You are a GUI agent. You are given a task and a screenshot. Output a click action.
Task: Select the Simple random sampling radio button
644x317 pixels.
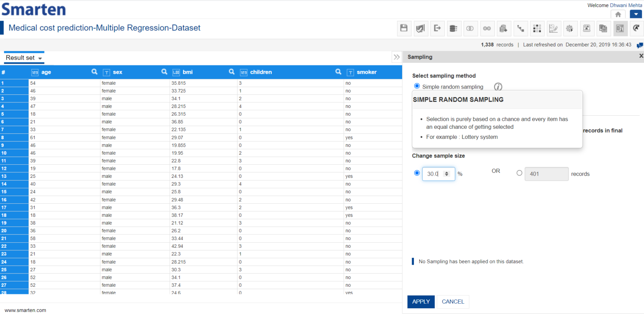(417, 86)
